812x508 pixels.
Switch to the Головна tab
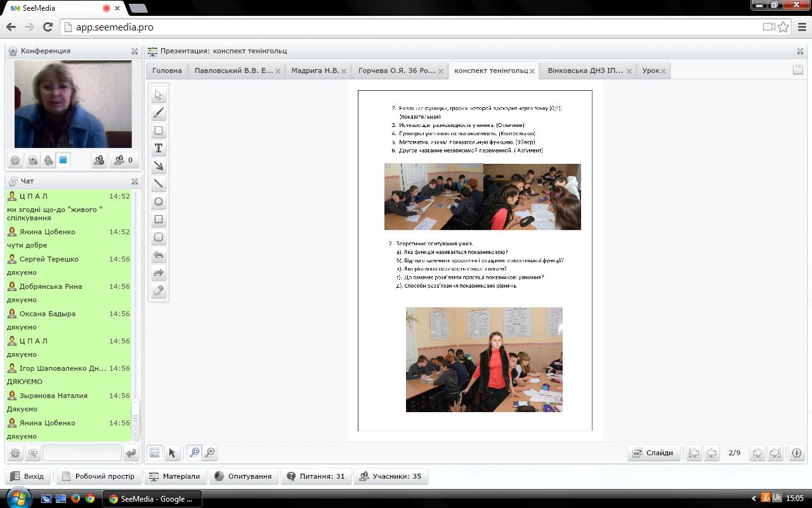click(167, 70)
